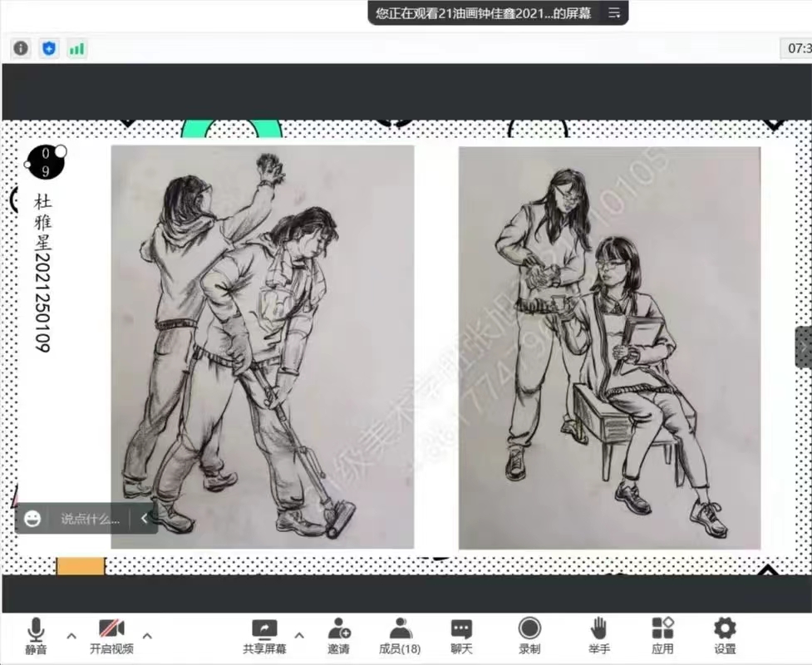Open the emoji picker in the chat bar
The image size is (812, 665).
[x=32, y=517]
